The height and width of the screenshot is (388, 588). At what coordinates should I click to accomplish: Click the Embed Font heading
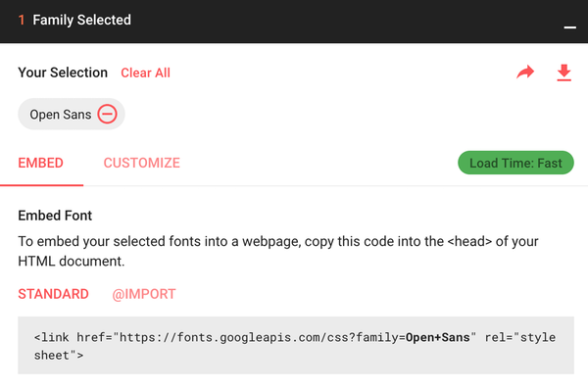(x=55, y=216)
